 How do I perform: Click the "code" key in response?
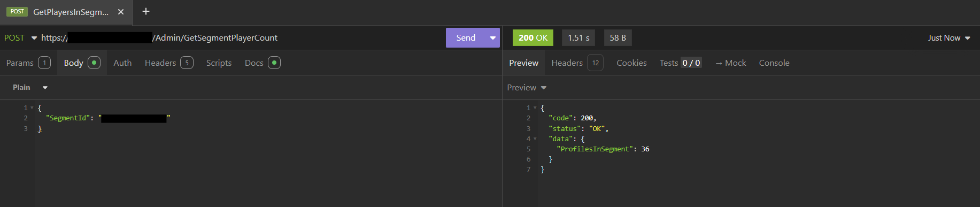(x=561, y=118)
